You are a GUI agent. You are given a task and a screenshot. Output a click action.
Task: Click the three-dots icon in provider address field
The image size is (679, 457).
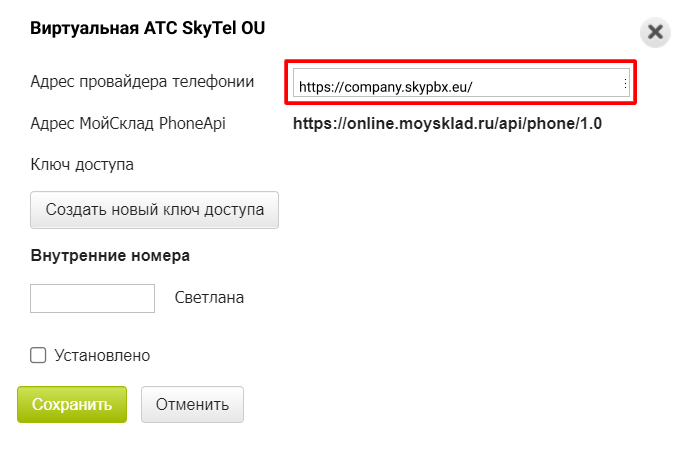[625, 83]
